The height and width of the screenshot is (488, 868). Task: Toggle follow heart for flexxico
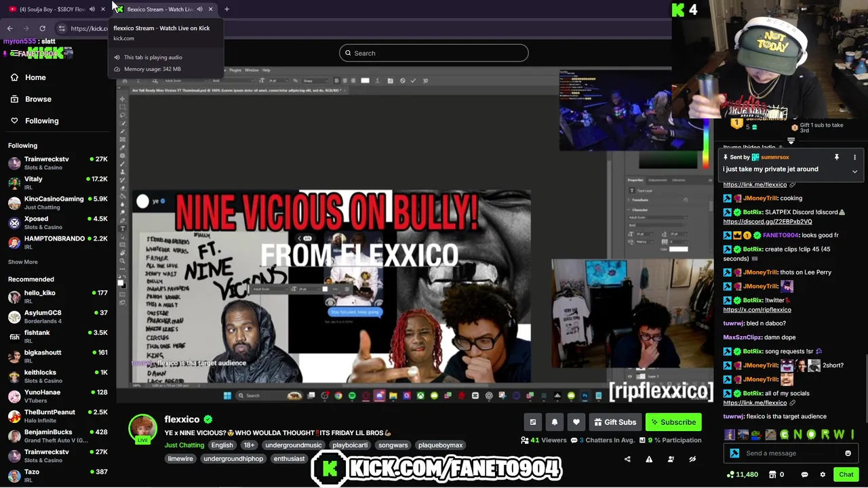pos(576,422)
